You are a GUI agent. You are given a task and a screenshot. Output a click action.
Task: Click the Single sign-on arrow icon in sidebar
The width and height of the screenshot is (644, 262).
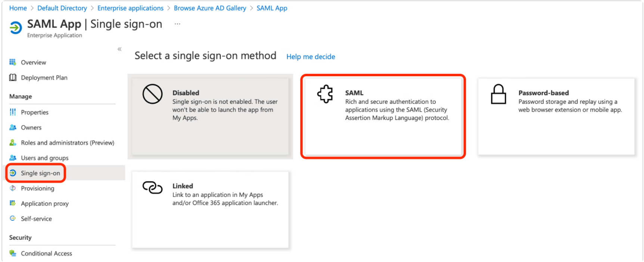[x=13, y=173]
